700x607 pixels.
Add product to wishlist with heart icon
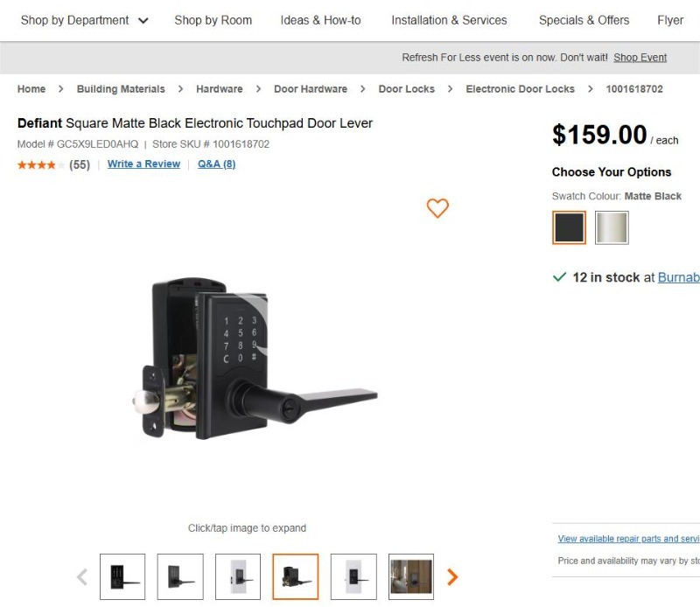tap(437, 208)
